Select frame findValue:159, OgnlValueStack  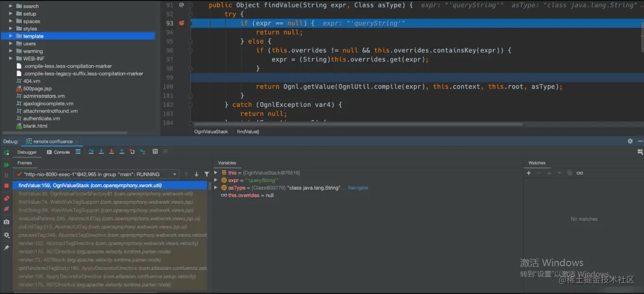pos(110,185)
